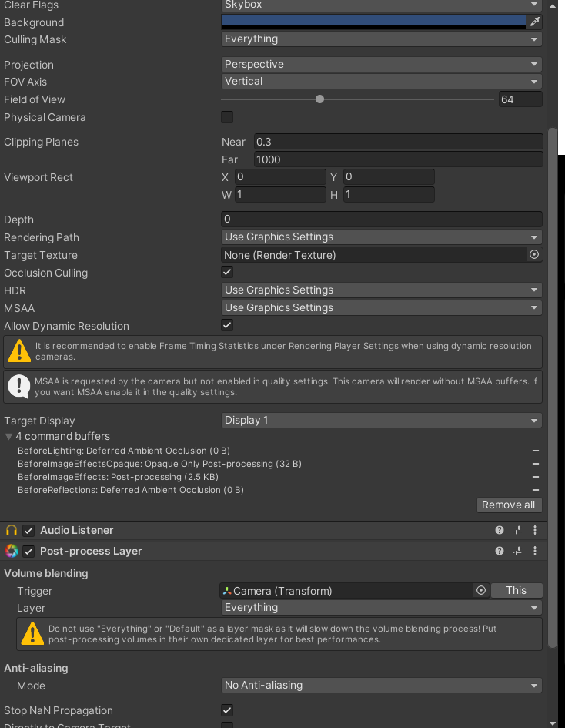This screenshot has height=728, width=565.
Task: Remove the BeforeLighting command buffer
Action: pos(535,451)
